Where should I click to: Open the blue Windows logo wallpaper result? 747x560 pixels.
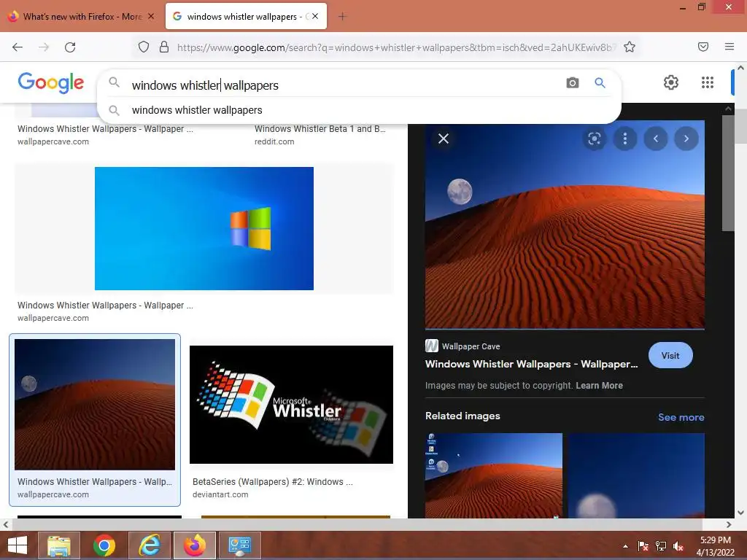click(204, 228)
